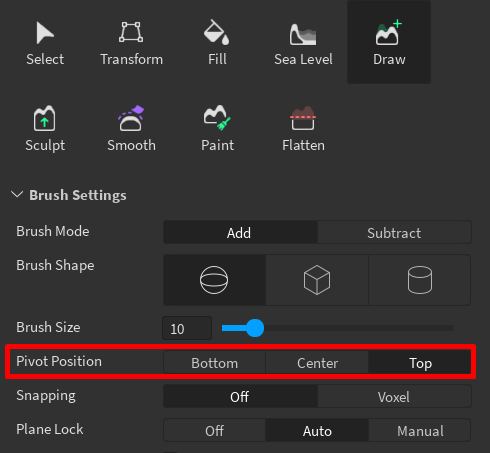Activate the Transform tool

[131, 42]
